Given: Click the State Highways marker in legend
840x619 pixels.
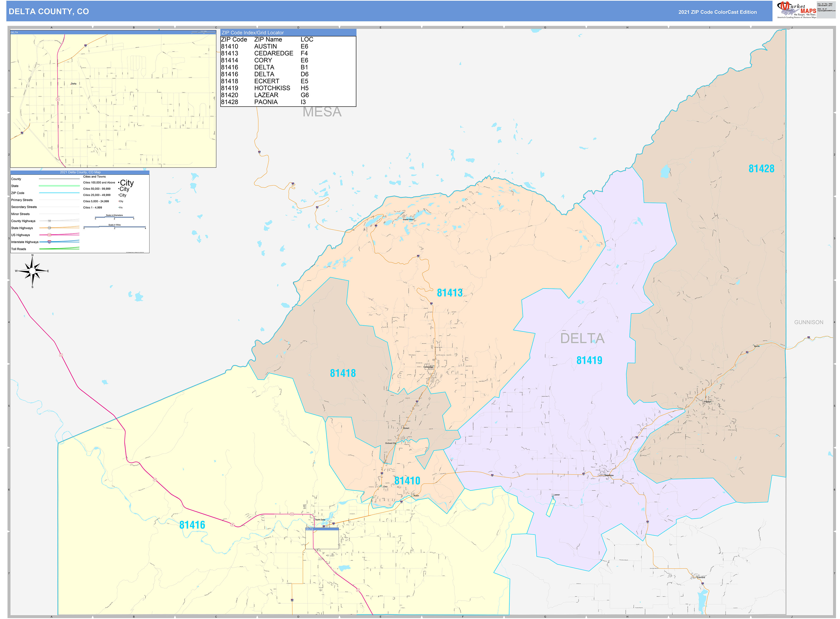Looking at the screenshot, I should pyautogui.click(x=49, y=228).
